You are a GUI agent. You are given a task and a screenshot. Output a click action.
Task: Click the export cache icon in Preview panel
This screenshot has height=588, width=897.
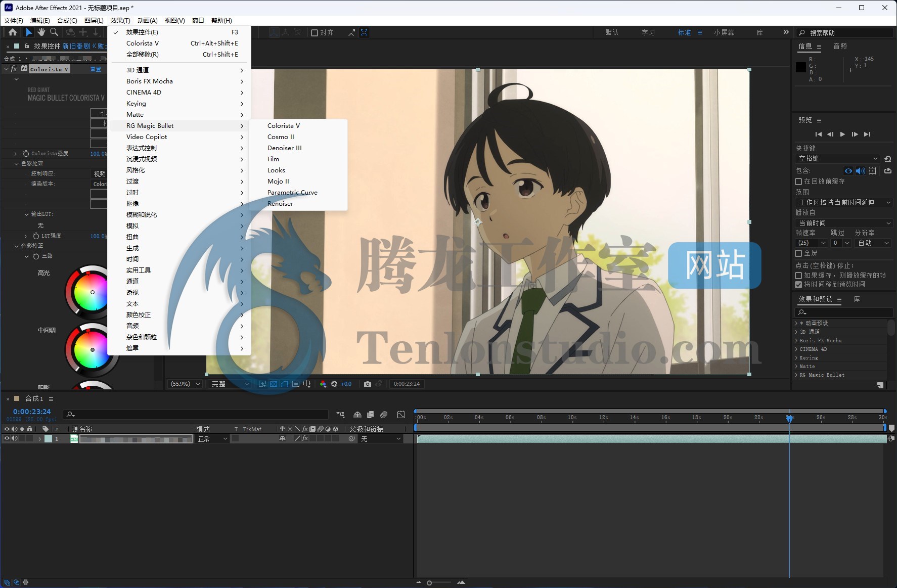[888, 171]
